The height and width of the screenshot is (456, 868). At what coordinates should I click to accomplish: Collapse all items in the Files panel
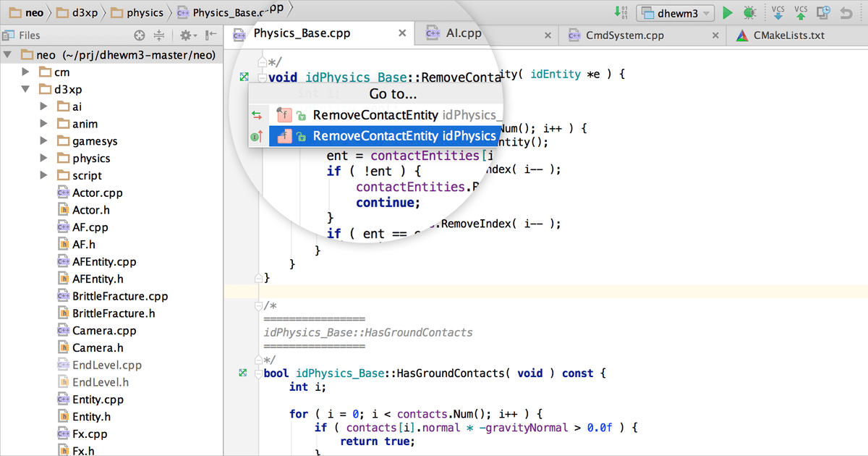tap(159, 35)
